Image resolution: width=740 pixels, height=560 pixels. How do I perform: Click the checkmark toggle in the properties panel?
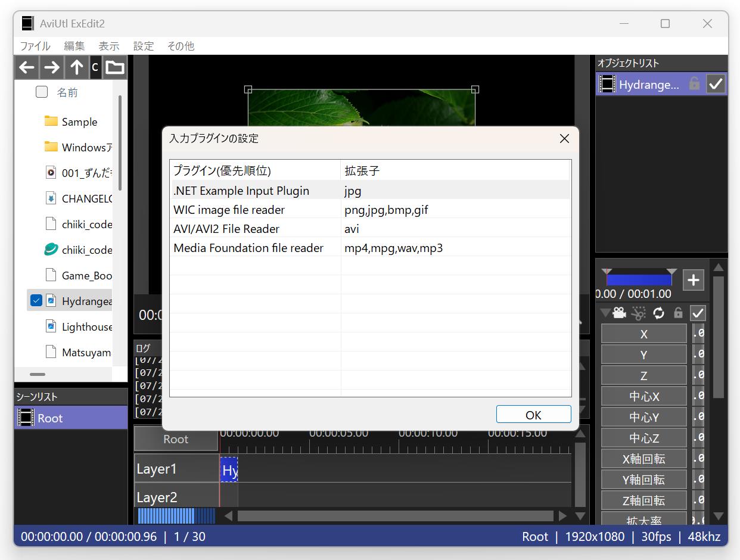698,313
